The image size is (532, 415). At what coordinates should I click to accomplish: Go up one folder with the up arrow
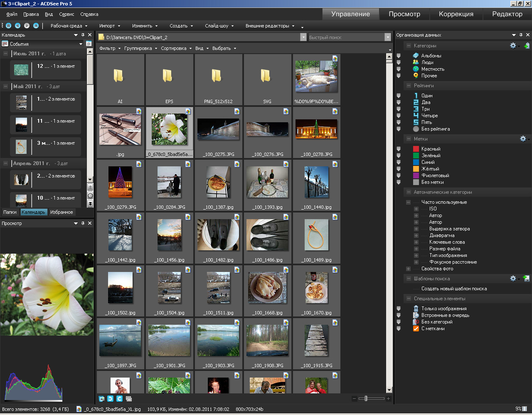pos(36,26)
